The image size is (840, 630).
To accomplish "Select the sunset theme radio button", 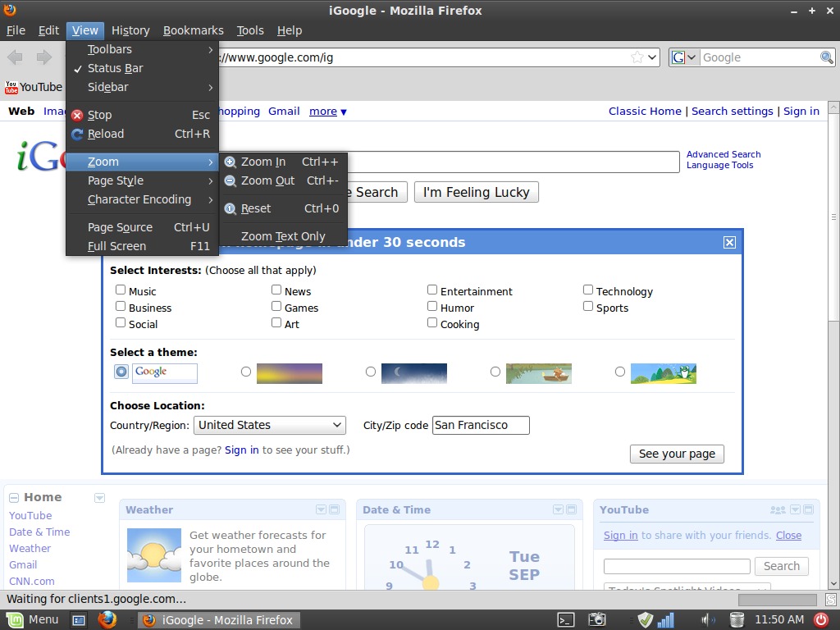I will [246, 372].
